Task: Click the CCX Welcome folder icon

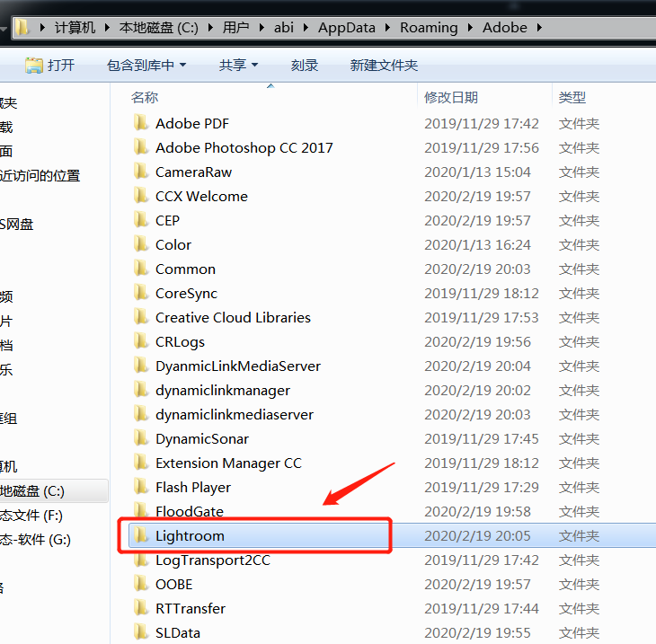Action: coord(141,196)
